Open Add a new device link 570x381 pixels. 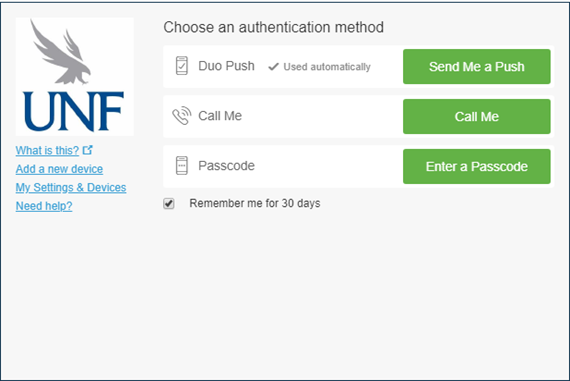point(59,169)
